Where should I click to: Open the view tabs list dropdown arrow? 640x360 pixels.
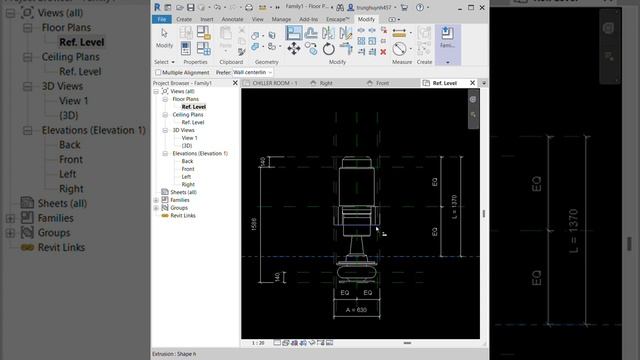[484, 83]
